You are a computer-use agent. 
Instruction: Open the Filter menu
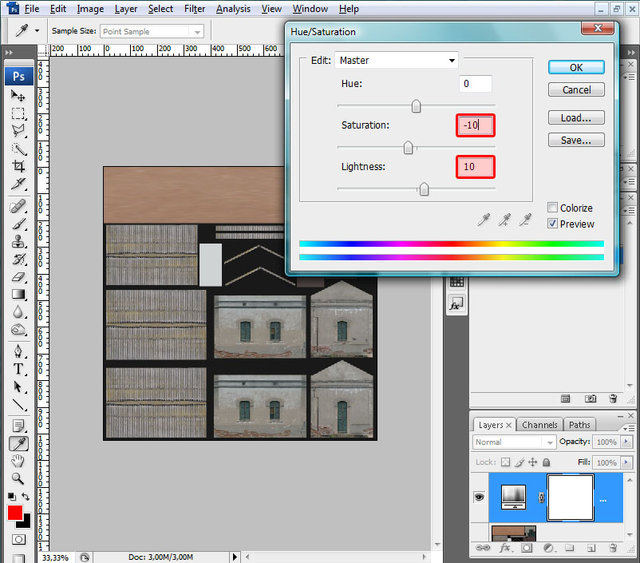(194, 9)
